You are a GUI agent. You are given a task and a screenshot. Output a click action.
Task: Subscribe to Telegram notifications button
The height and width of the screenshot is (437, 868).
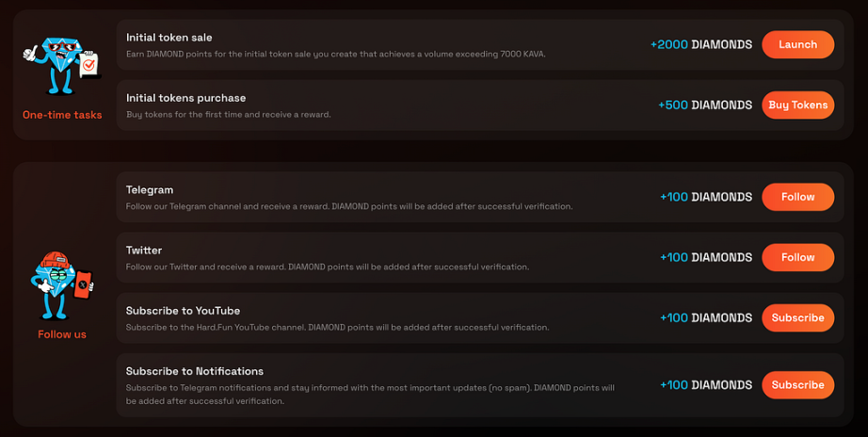[797, 385]
